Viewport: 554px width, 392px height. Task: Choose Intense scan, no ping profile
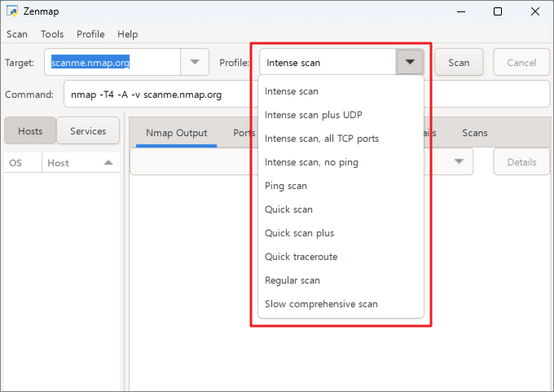pos(341,162)
